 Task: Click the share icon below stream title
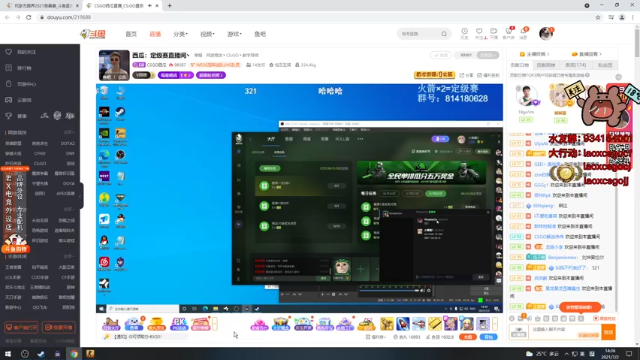(x=466, y=75)
